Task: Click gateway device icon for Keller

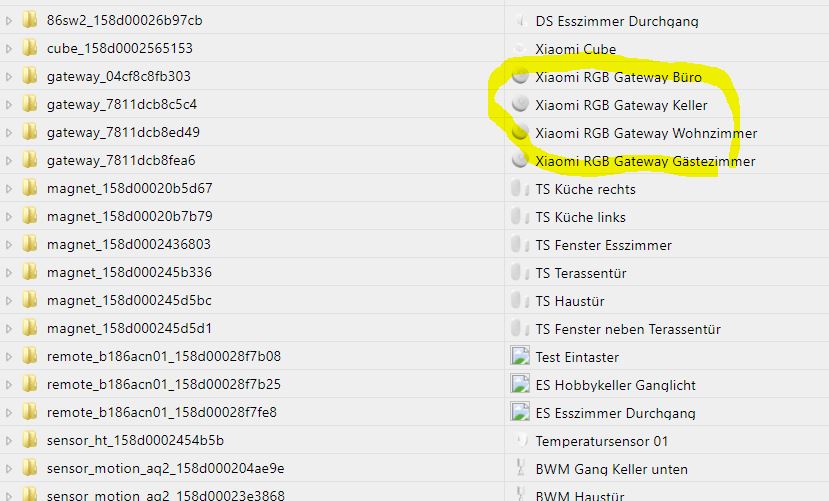Action: [520, 104]
